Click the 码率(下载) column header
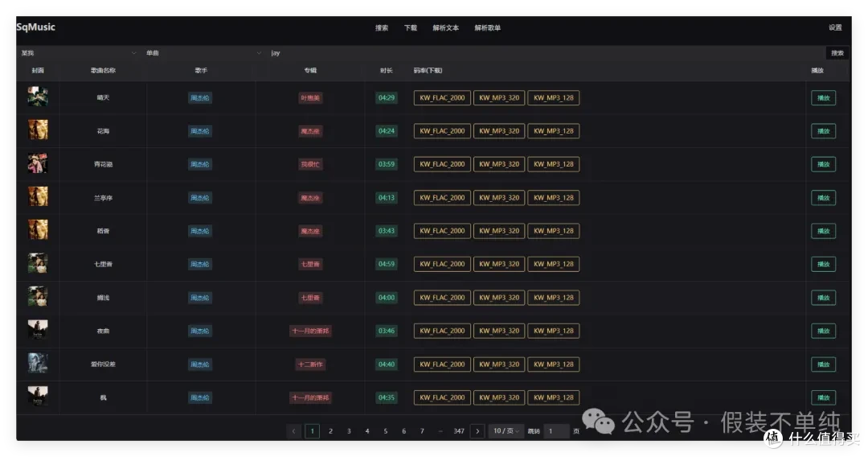The width and height of the screenshot is (868, 457). pos(428,70)
